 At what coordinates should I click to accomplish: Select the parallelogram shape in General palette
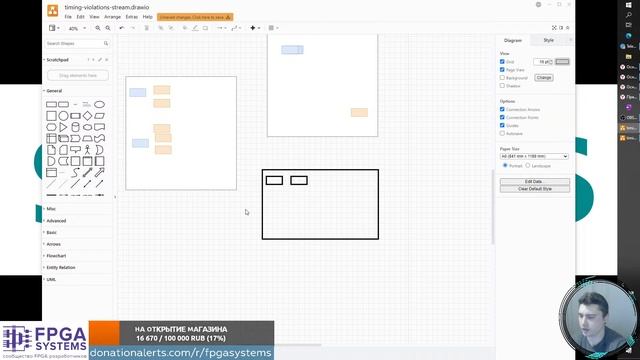[x=100, y=116]
